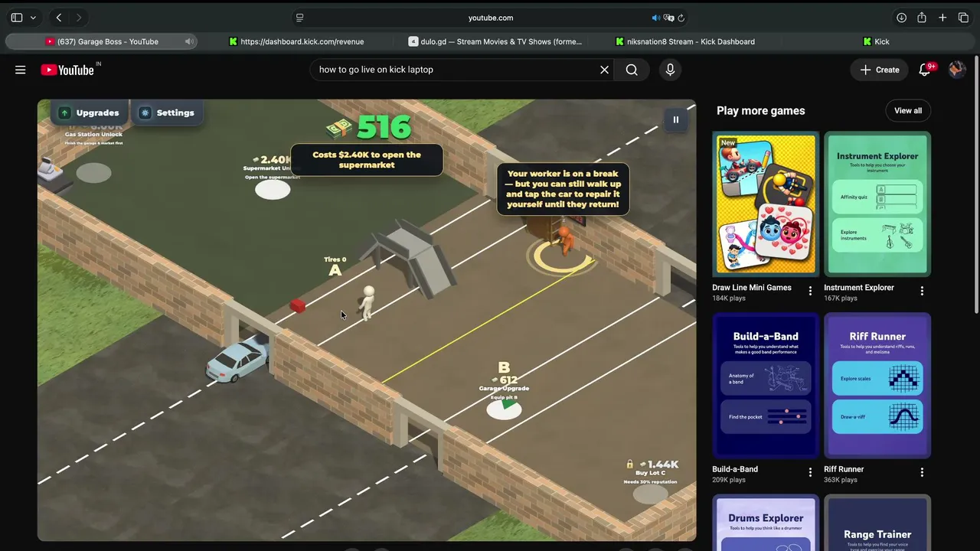980x551 pixels.
Task: Open the Draw Line Mini Games thumbnail
Action: click(766, 204)
